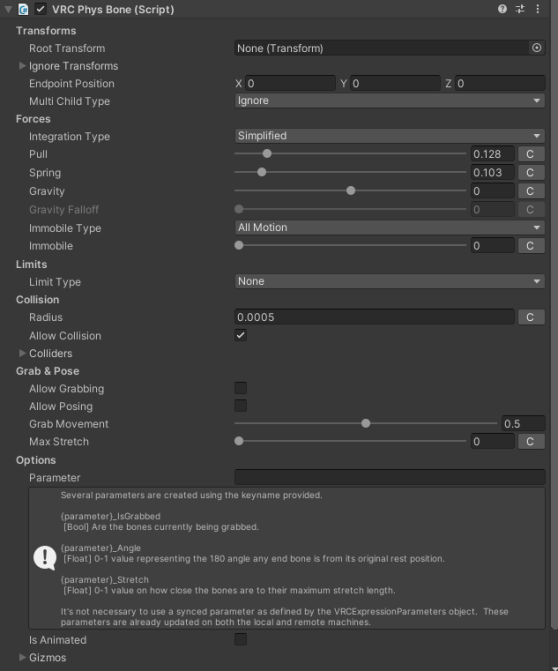Click the Grab & Pose section heading

tap(47, 371)
